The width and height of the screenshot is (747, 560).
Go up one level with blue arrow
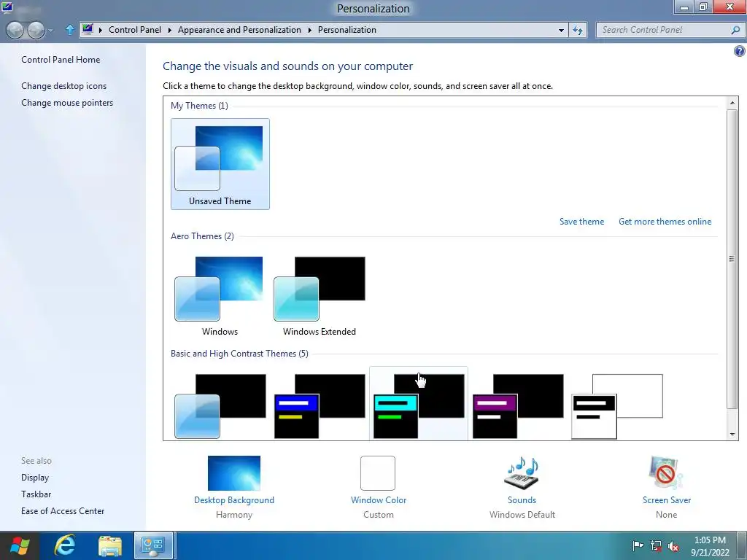click(x=69, y=30)
